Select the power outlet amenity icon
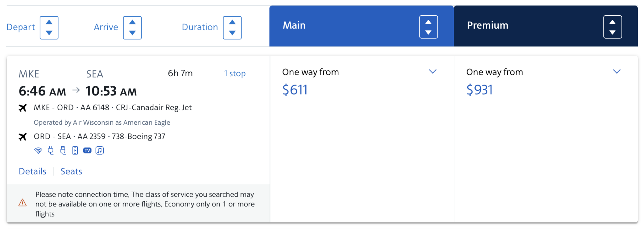 click(x=51, y=150)
